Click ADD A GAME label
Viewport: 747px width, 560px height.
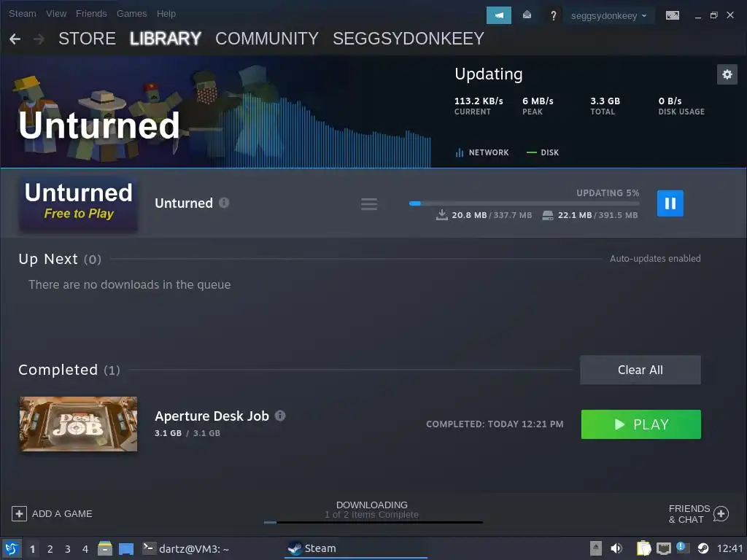62,514
